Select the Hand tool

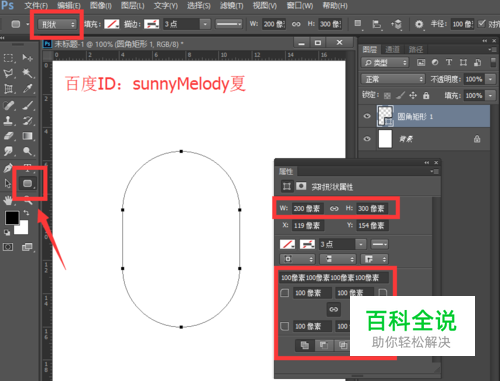tap(8, 200)
